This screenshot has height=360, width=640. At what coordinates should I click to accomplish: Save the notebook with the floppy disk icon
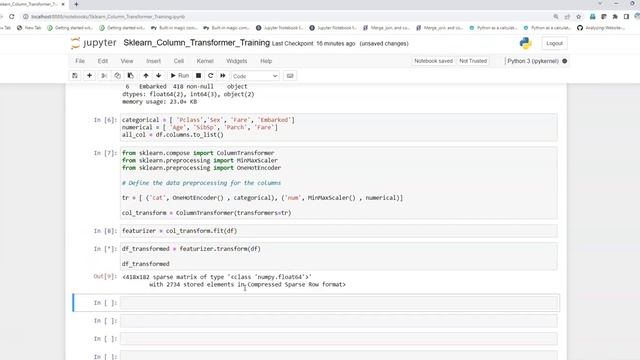pyautogui.click(x=75, y=76)
